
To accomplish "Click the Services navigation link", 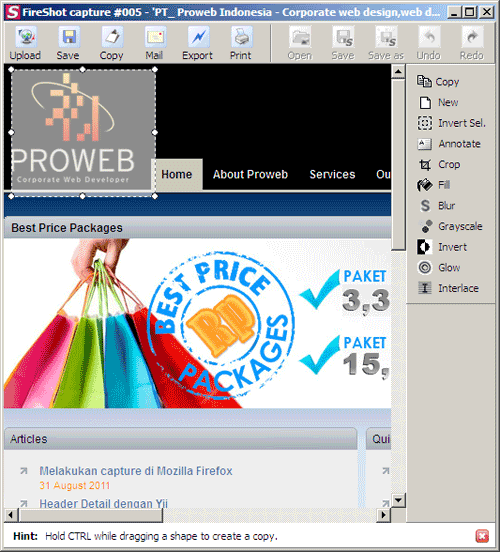I will pos(332,175).
